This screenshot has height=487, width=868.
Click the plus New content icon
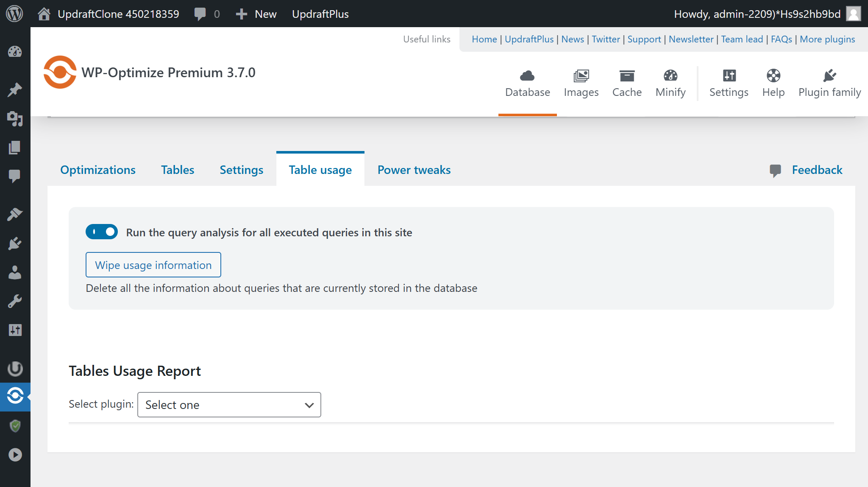coord(241,14)
